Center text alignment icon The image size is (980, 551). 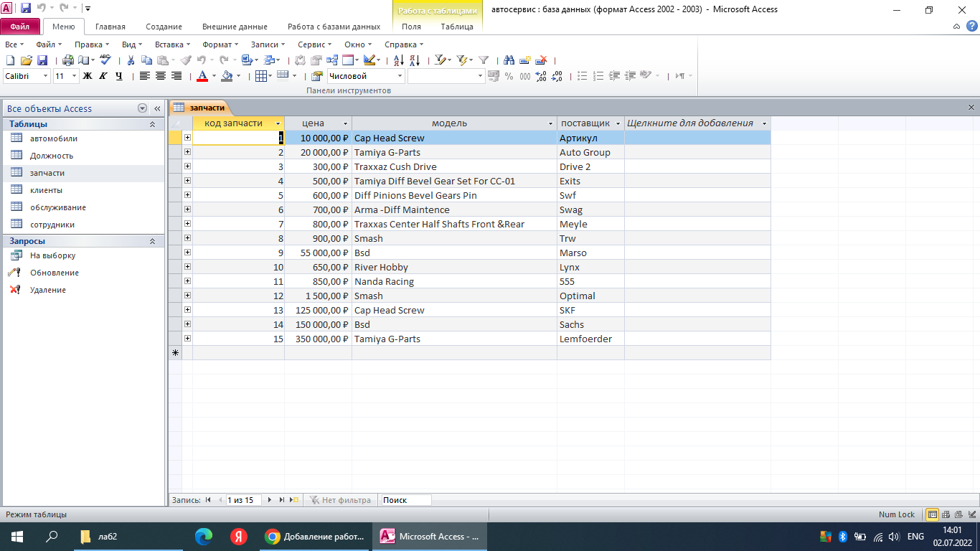tap(160, 76)
